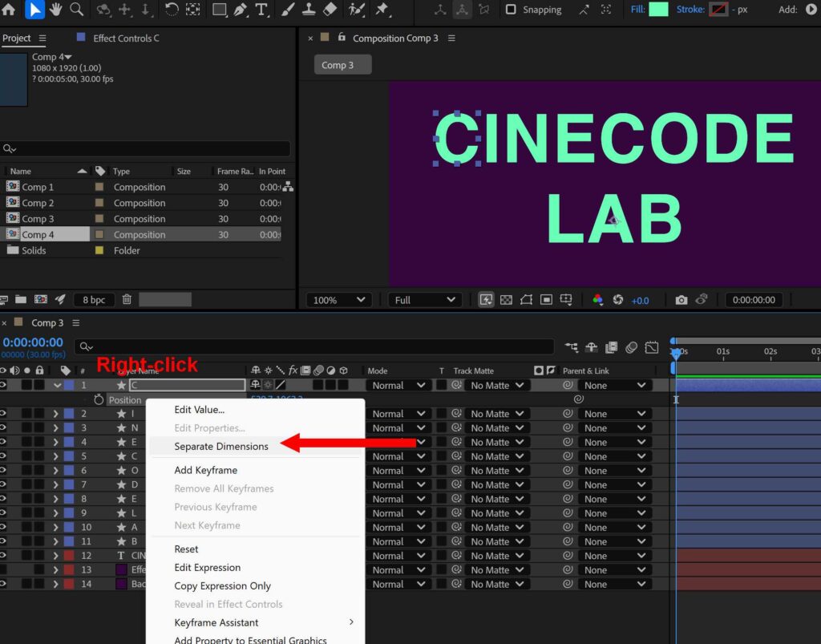The width and height of the screenshot is (821, 644).
Task: Click the +0.0 exposure value
Action: click(x=640, y=301)
